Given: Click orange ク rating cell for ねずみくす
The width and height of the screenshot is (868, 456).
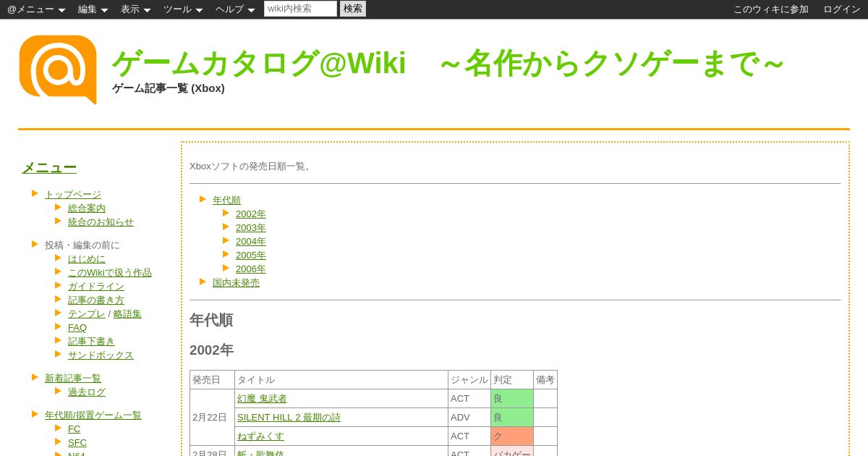Looking at the screenshot, I should [512, 436].
